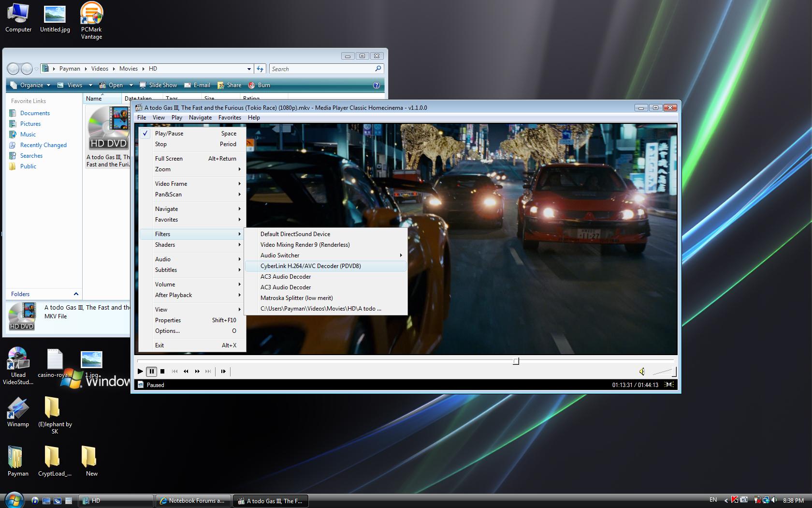Expand the Favorites submenu in the context menu

click(192, 220)
